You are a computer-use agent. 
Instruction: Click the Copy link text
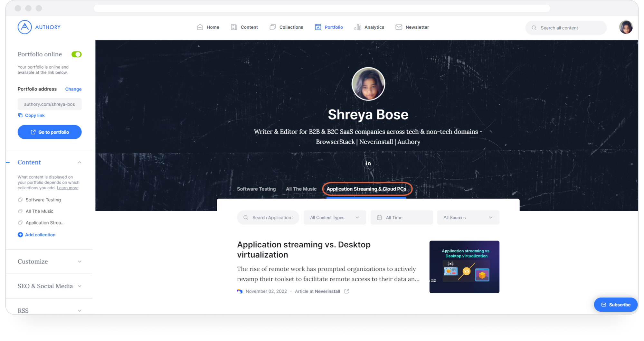pos(35,115)
